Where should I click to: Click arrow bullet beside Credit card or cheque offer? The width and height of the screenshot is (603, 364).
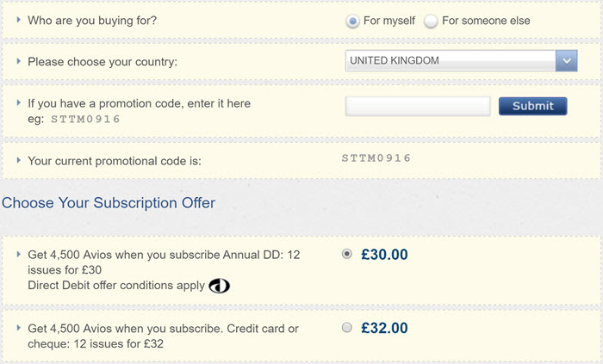tap(18, 328)
